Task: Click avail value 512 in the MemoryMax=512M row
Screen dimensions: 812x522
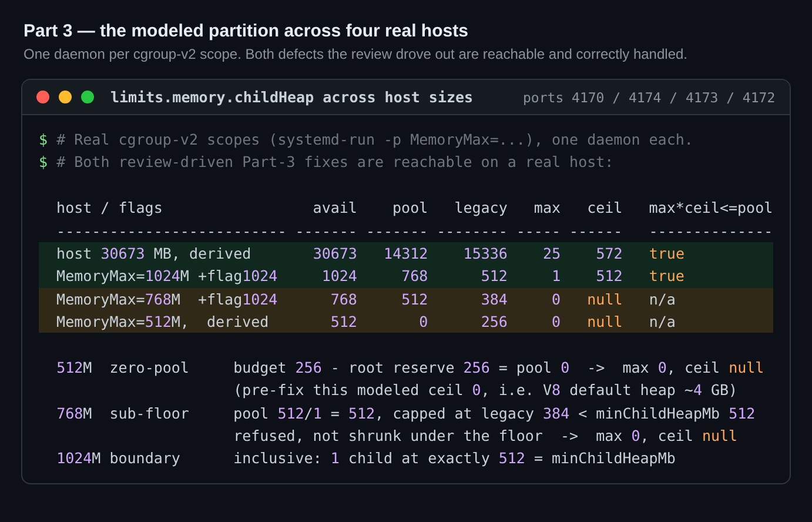Action: [x=344, y=322]
